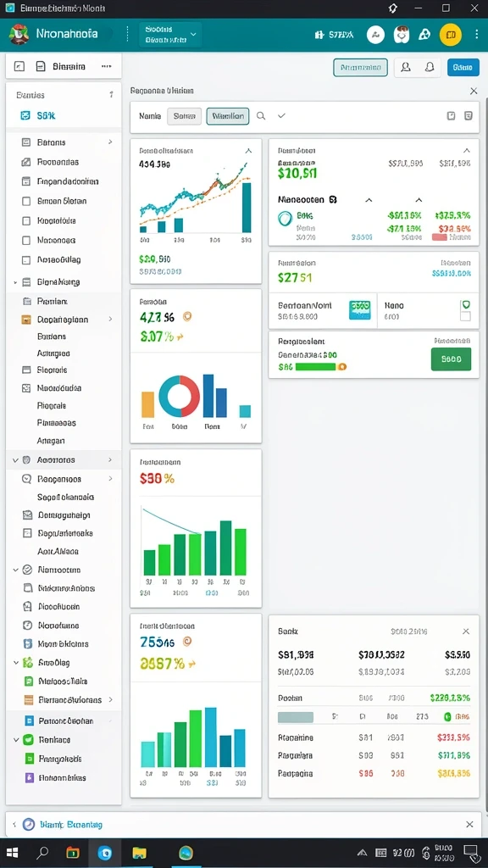Click the app logo avatar beside the app name
Screen dimensions: 488x868
[19, 34]
